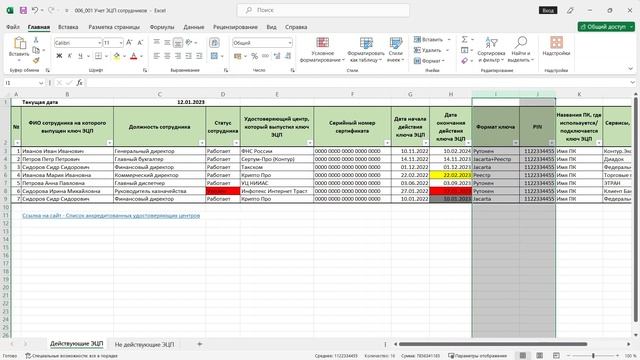
Task: Select the current date cell 12.01.2023
Action: (x=160, y=102)
